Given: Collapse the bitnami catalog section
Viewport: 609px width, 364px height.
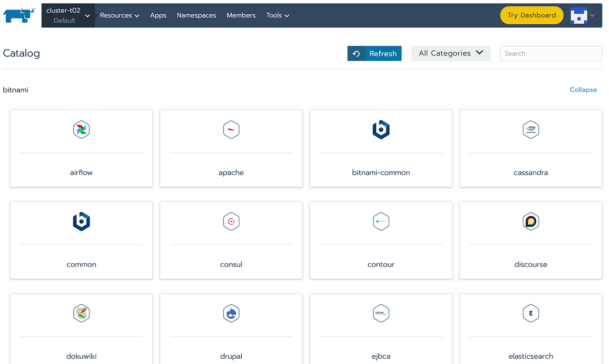Looking at the screenshot, I should coord(583,89).
